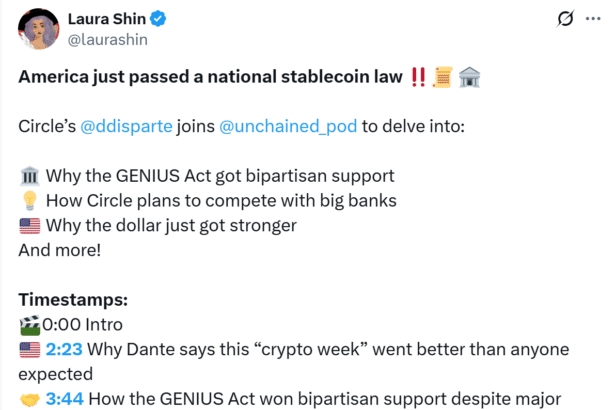Open Laura Shin's profile picture
Image resolution: width=615 pixels, height=410 pixels.
click(39, 30)
